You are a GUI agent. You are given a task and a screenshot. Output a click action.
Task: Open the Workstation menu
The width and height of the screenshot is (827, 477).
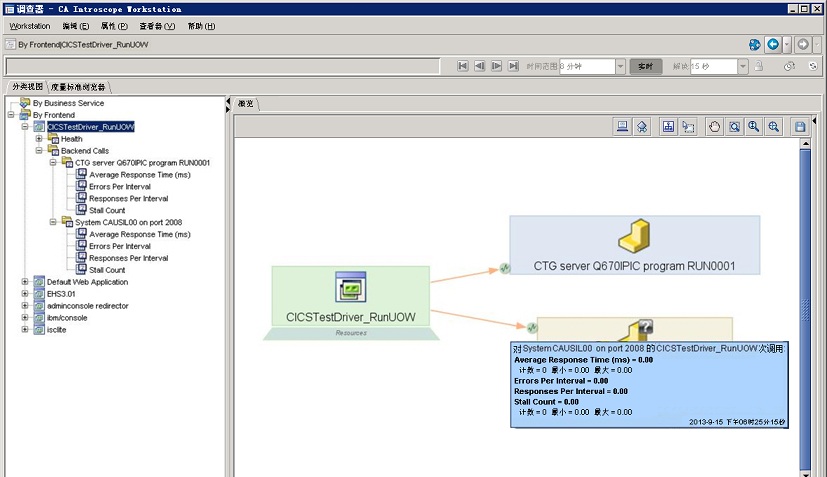(x=30, y=26)
